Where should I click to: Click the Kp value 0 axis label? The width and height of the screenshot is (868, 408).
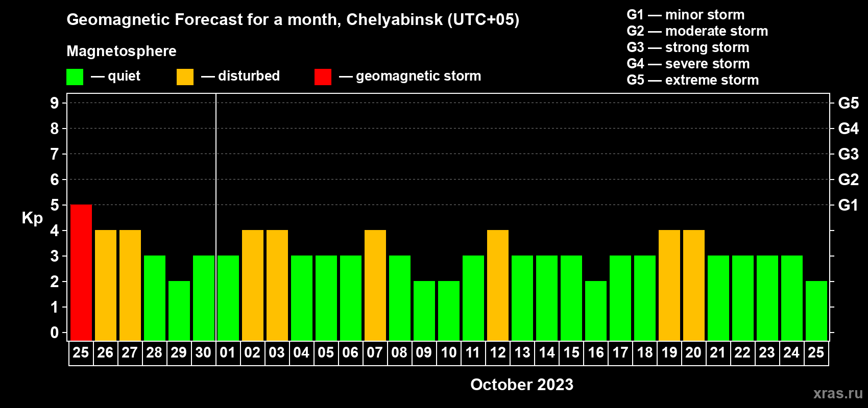(55, 333)
